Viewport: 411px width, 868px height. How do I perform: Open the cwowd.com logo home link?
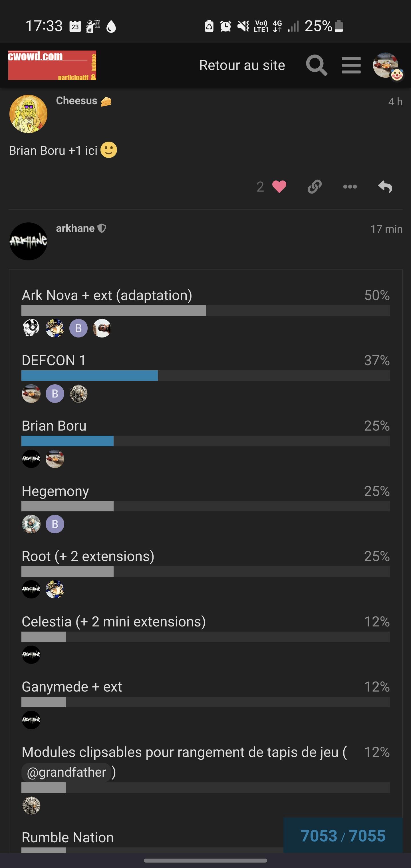coord(52,65)
